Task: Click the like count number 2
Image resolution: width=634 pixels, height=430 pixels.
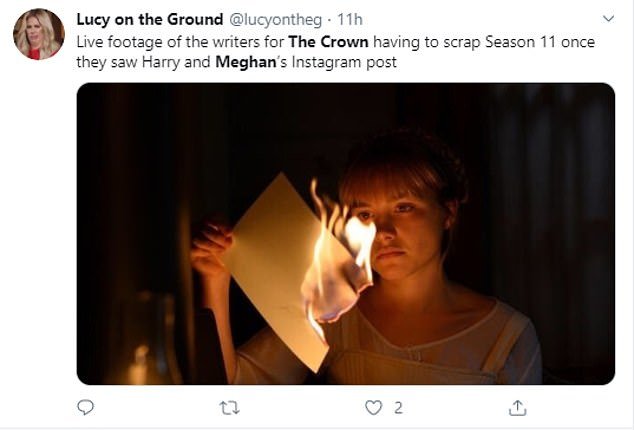Action: (398, 407)
